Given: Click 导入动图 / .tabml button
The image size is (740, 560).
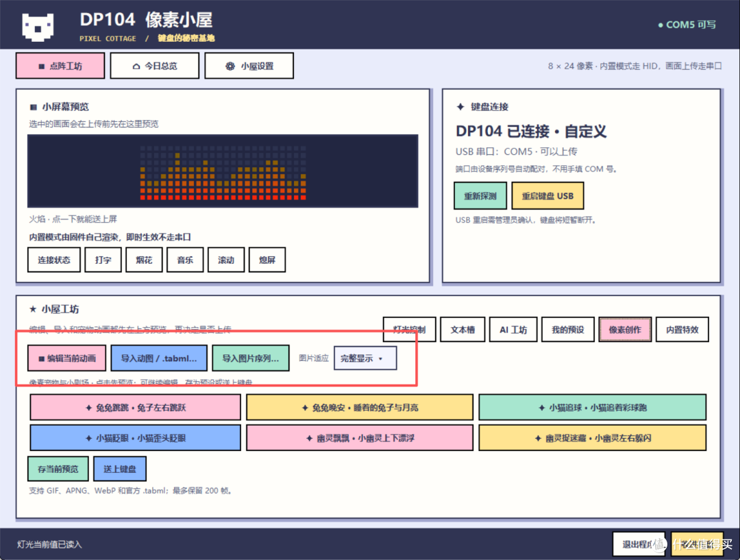Looking at the screenshot, I should pos(158,358).
